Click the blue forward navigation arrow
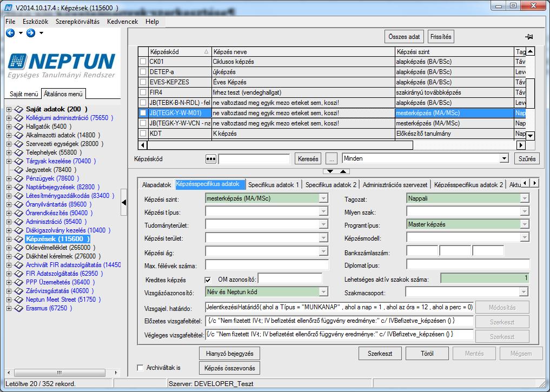This screenshot has height=392, width=550. point(31,33)
